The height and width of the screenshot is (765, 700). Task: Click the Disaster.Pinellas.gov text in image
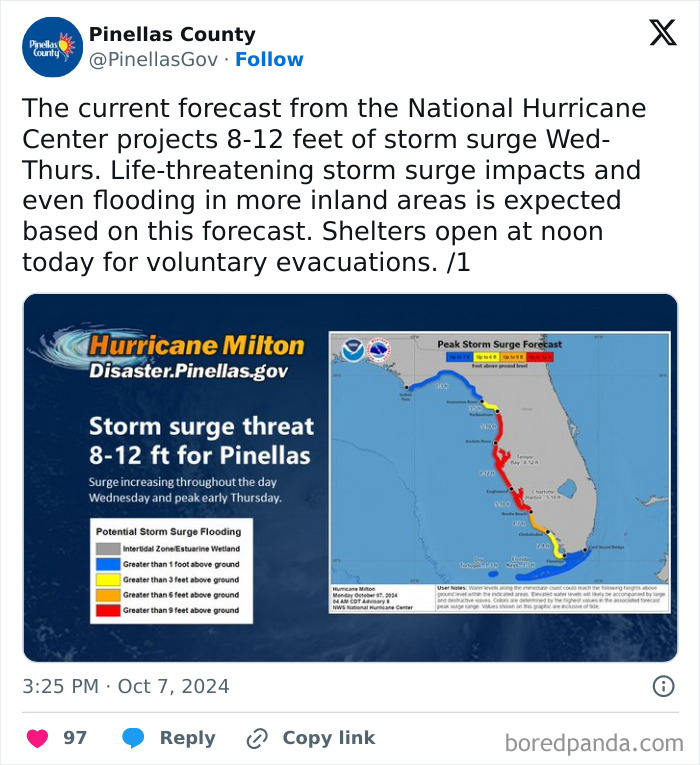coord(188,371)
